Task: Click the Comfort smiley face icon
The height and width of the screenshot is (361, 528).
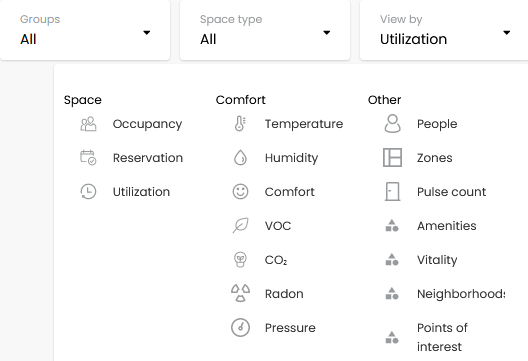Action: click(x=240, y=192)
